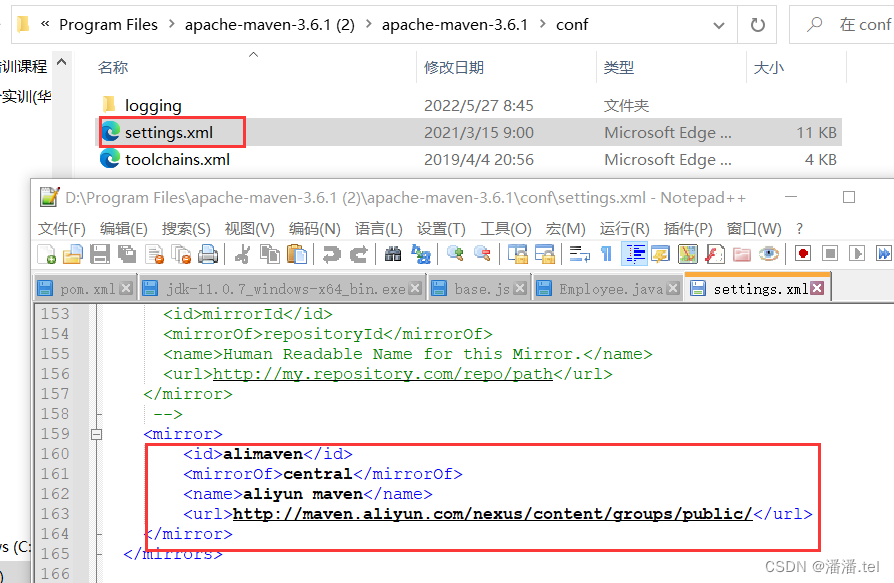Start macro recording with red dot icon
This screenshot has height=583, width=894.
pos(803,254)
